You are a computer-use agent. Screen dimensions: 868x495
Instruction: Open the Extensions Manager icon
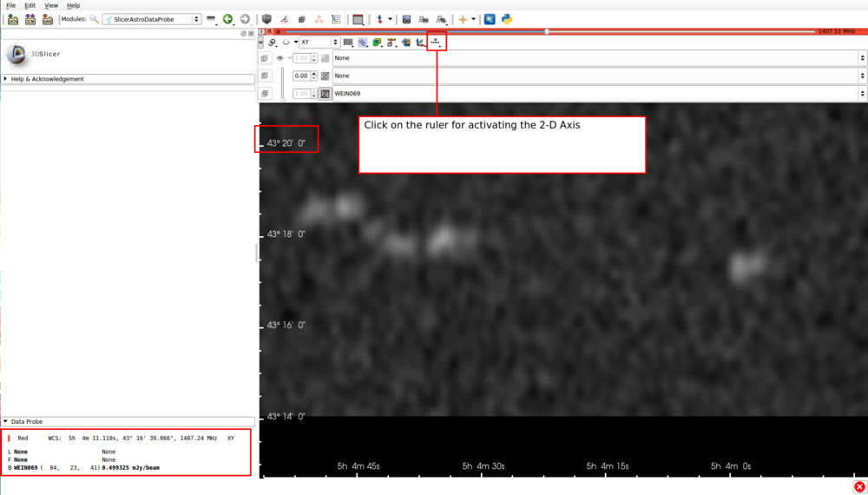490,19
